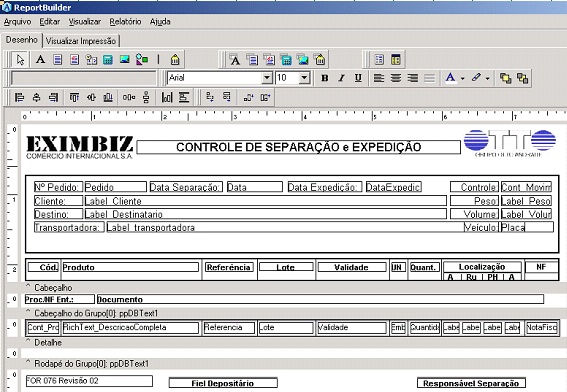Image resolution: width=567 pixels, height=392 pixels.
Task: Open the Relatório menu
Action: click(x=125, y=22)
